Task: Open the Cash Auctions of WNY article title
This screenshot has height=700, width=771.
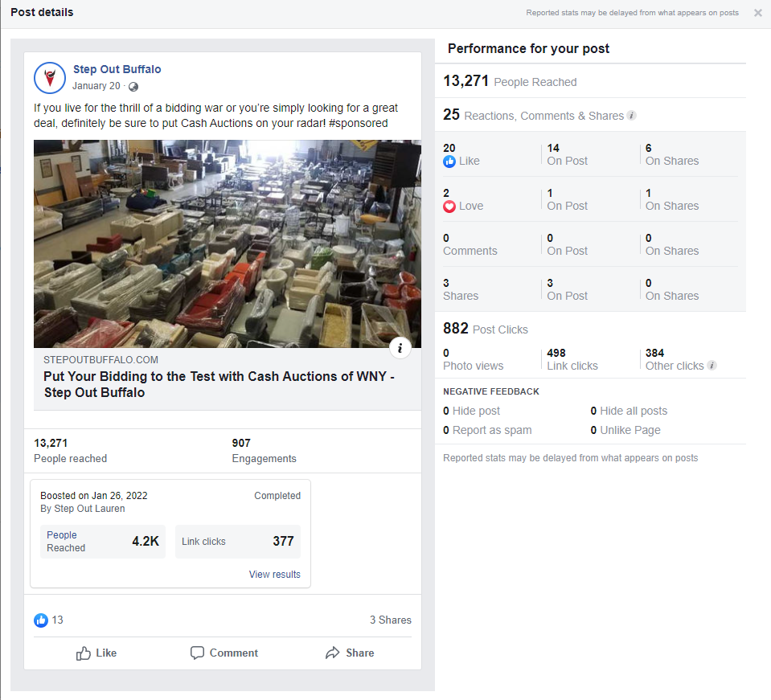Action: click(219, 384)
